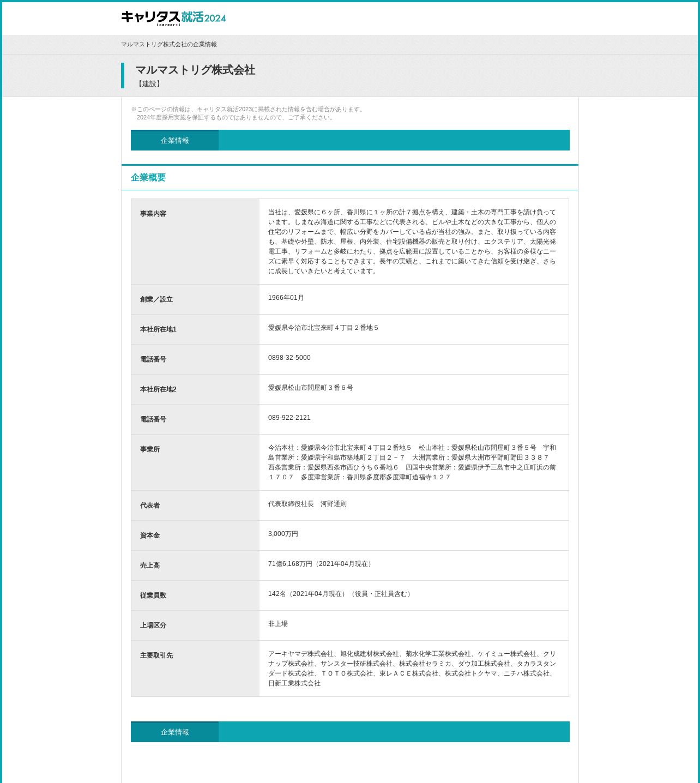This screenshot has height=783, width=700.
Task: Click 代表取締役社長 河野通則 value
Action: 307,504
